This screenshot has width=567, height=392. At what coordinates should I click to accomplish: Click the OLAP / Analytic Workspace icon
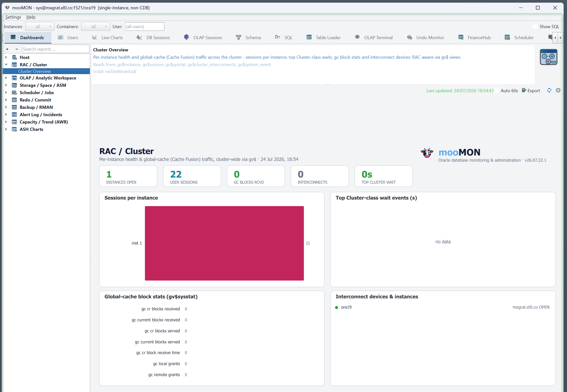[14, 78]
